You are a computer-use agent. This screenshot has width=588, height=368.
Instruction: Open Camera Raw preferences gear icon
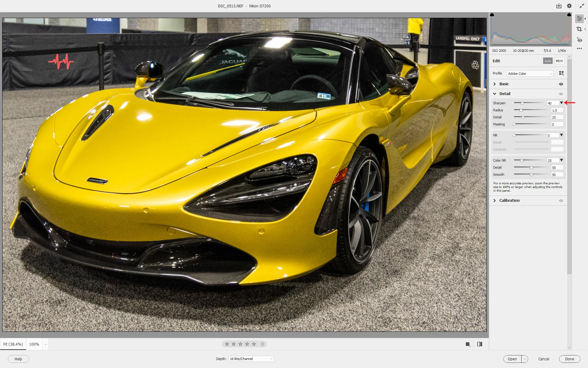click(569, 6)
